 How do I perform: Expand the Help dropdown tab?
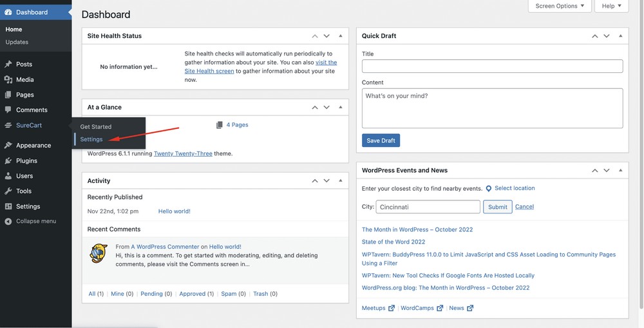click(x=611, y=6)
